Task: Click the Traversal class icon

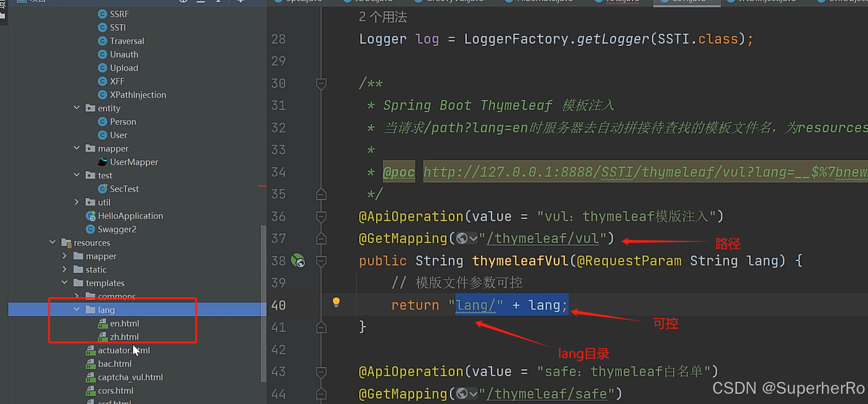Action: 103,41
